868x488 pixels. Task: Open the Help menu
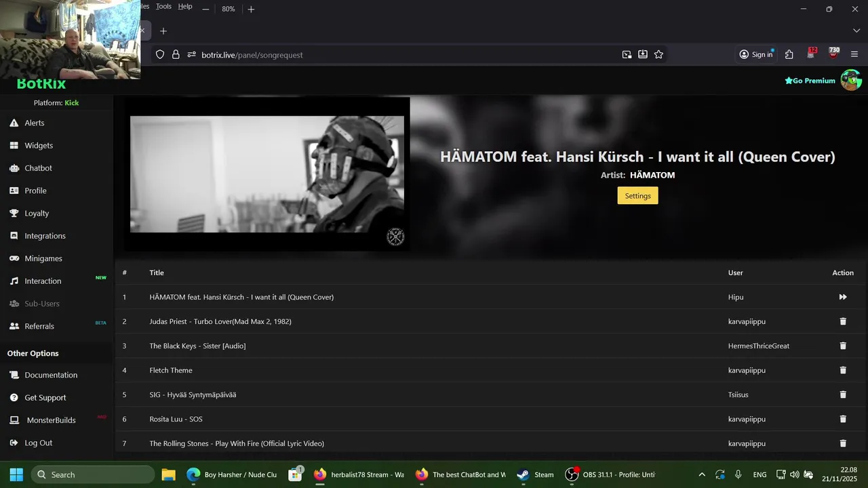[x=185, y=6]
